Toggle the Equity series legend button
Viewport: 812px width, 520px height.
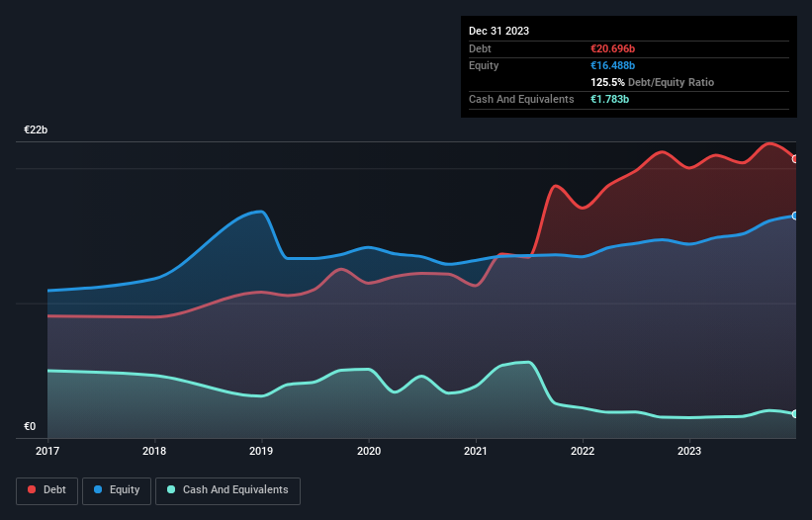coord(117,490)
